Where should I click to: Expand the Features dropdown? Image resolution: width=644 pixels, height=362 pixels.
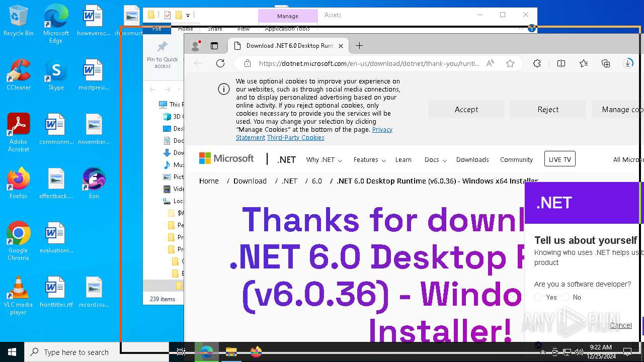pyautogui.click(x=370, y=160)
